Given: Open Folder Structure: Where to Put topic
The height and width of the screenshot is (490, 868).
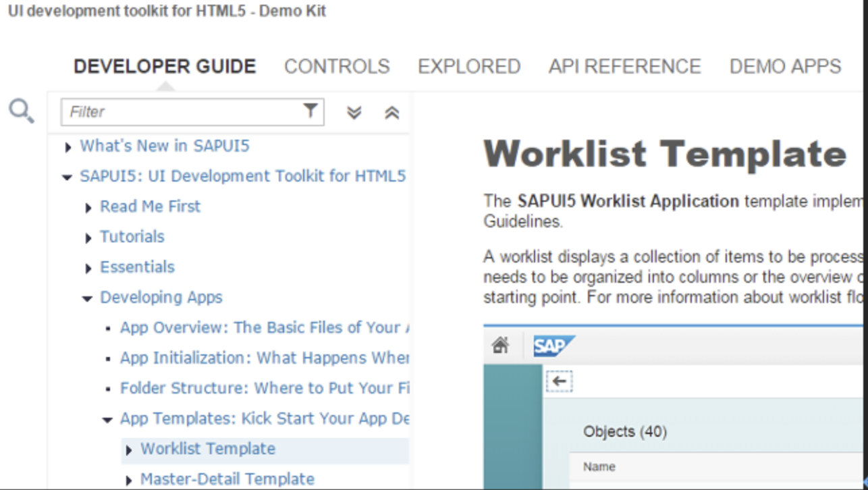Looking at the screenshot, I should click(265, 389).
